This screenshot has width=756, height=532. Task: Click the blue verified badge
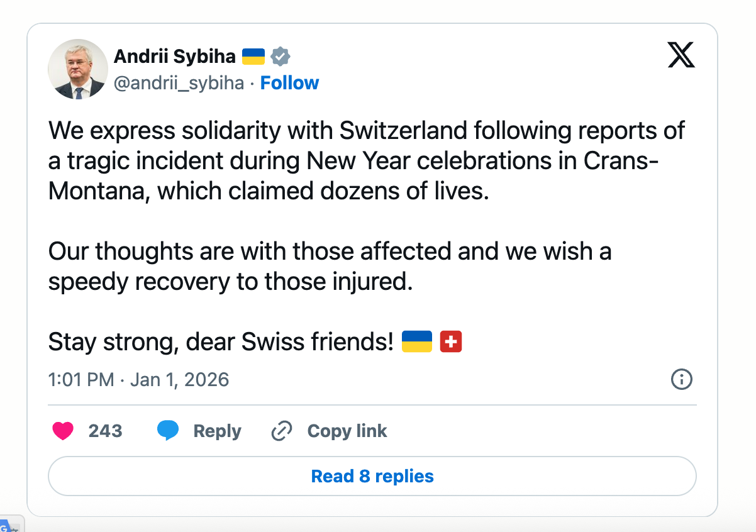[x=281, y=57]
